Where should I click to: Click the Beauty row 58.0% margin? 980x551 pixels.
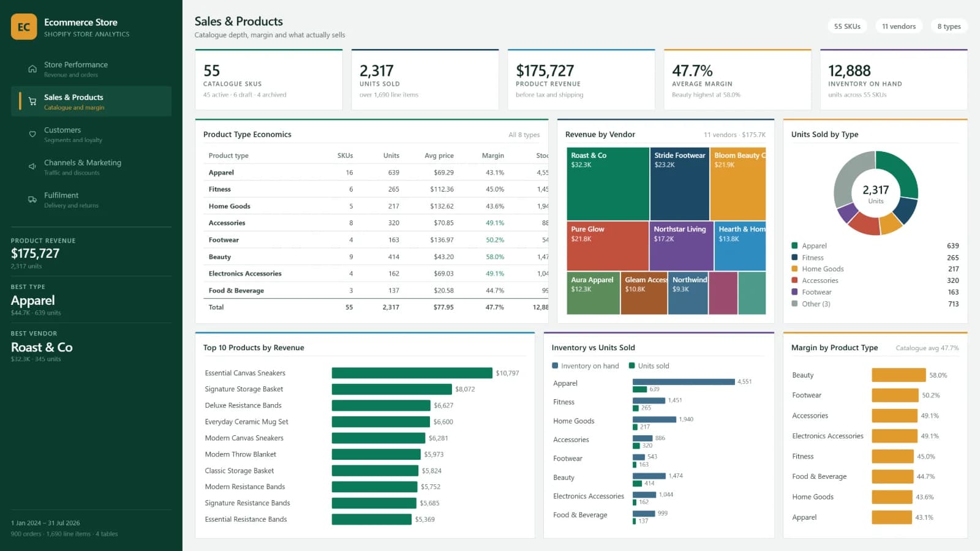click(x=495, y=257)
